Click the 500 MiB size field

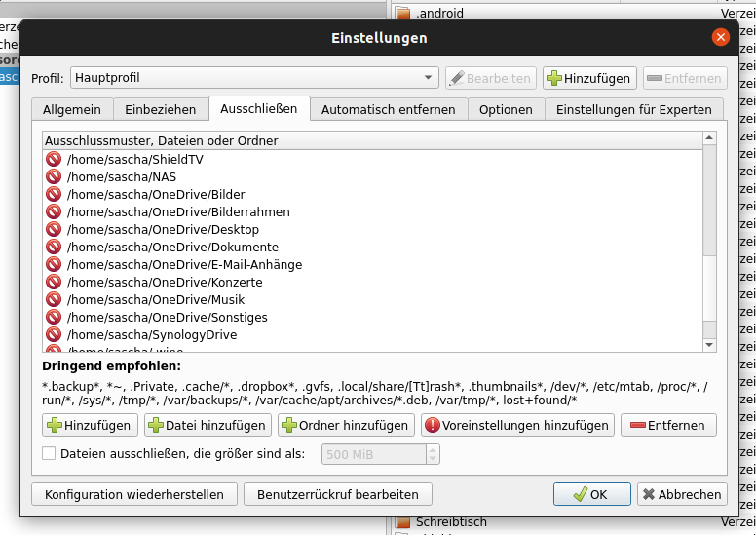click(374, 454)
